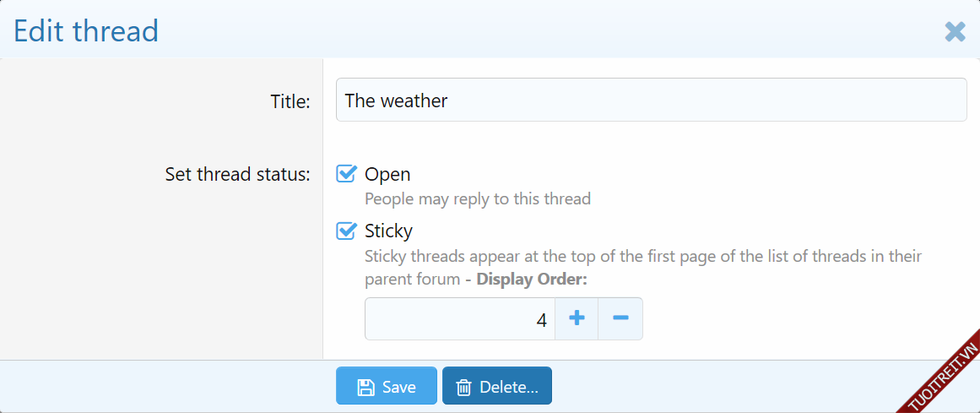The width and height of the screenshot is (980, 413).
Task: Click the trash can icon
Action: [x=463, y=387]
